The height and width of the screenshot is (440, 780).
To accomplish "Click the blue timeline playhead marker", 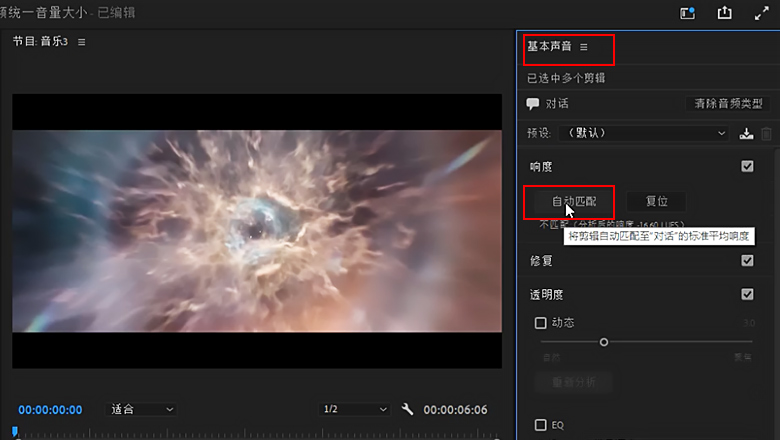I will [15, 431].
